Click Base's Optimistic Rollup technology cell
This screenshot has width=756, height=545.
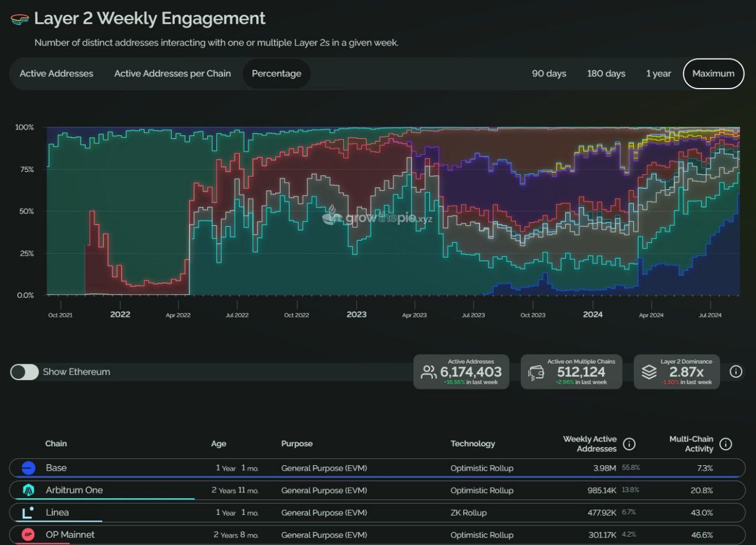(482, 468)
